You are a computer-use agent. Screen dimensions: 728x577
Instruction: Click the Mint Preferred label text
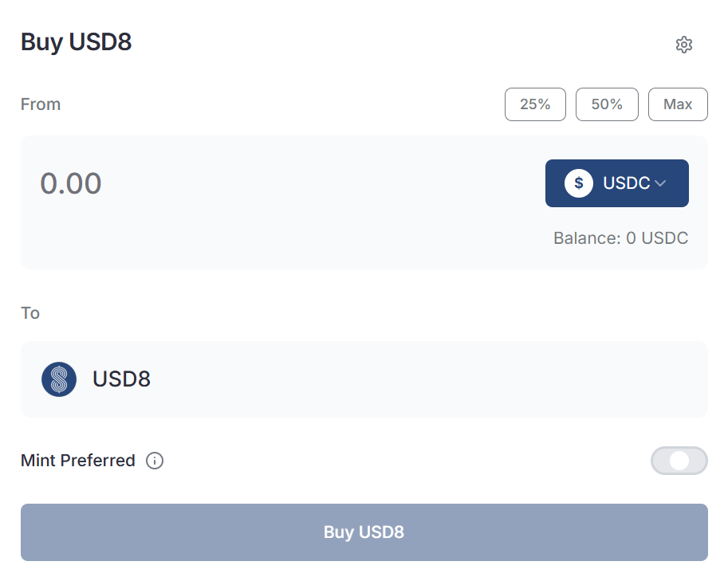pyautogui.click(x=78, y=461)
